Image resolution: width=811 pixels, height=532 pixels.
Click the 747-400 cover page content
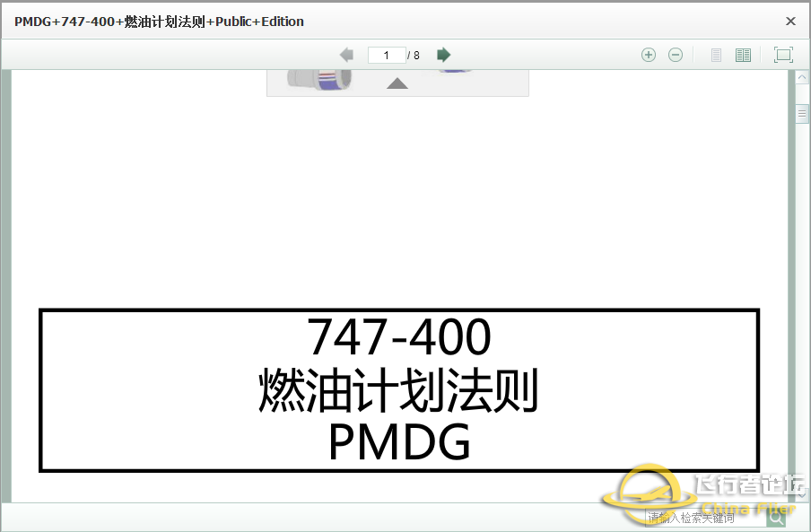pyautogui.click(x=399, y=390)
